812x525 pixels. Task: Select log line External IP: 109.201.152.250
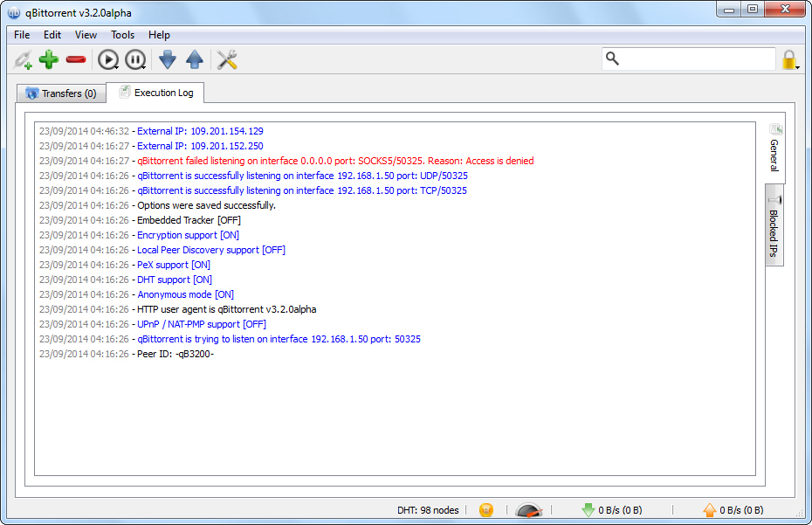coord(151,146)
